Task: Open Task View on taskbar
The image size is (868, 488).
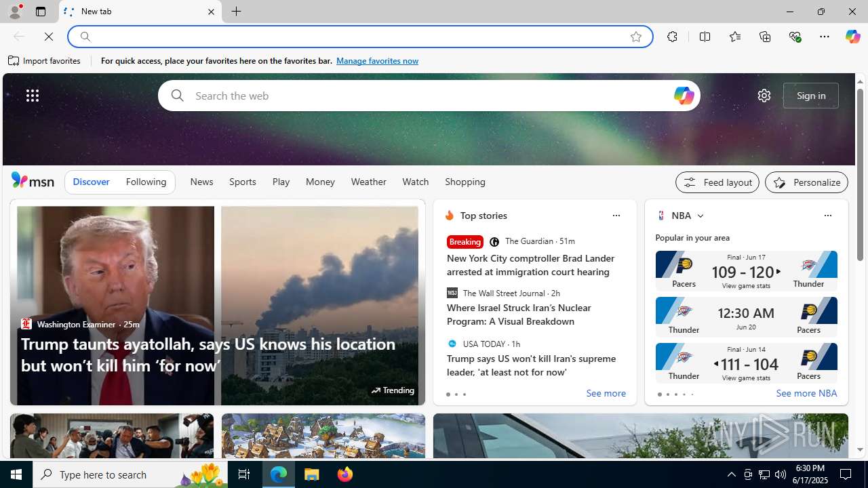Action: (244, 474)
